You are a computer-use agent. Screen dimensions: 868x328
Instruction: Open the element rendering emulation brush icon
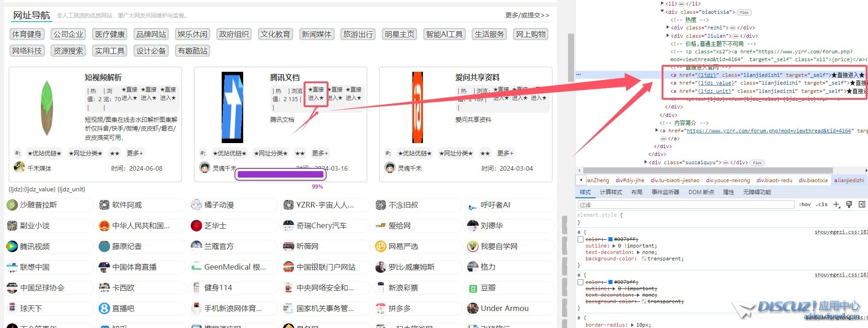pyautogui.click(x=849, y=205)
